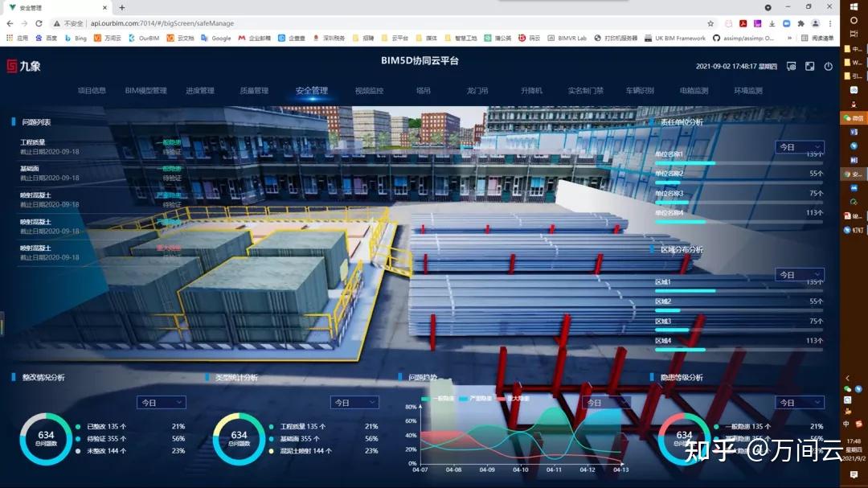Image resolution: width=868 pixels, height=488 pixels.
Task: Bookmark page with star icon
Action: click(710, 23)
